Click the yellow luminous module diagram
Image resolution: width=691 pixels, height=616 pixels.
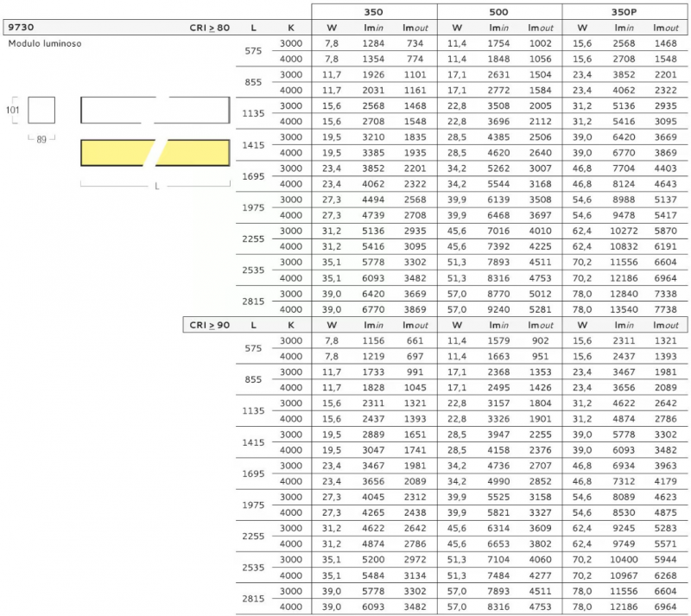pos(155,153)
